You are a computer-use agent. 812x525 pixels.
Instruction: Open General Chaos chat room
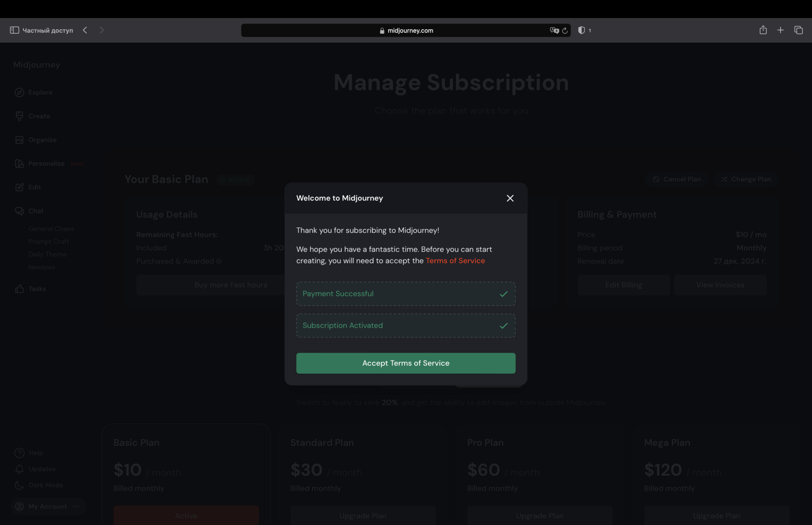point(51,228)
